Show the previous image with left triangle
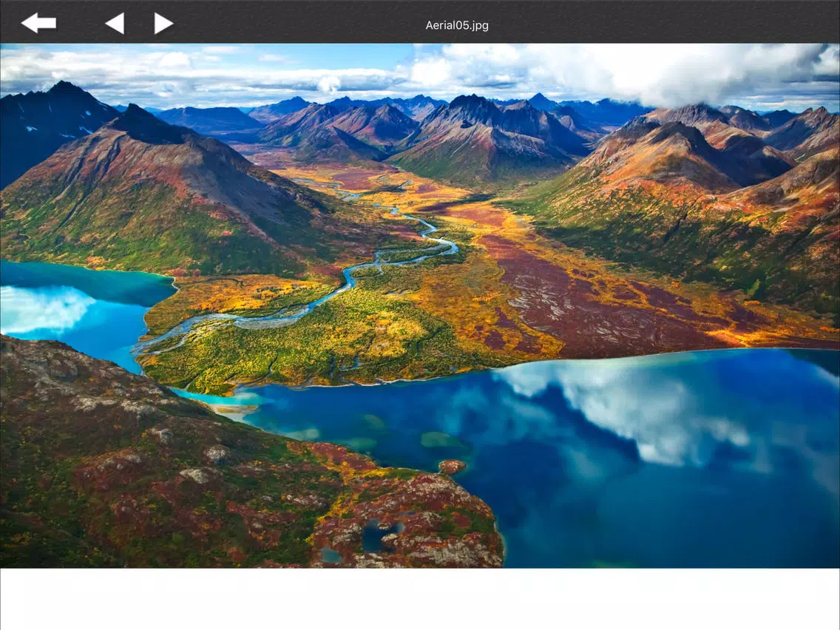 [x=115, y=24]
